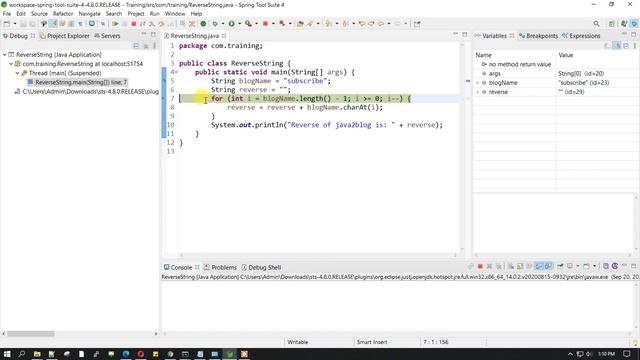Screen dimensions: 640x360
Task: Click the red Terminate icon in the Console toolbar
Action: click(480, 266)
